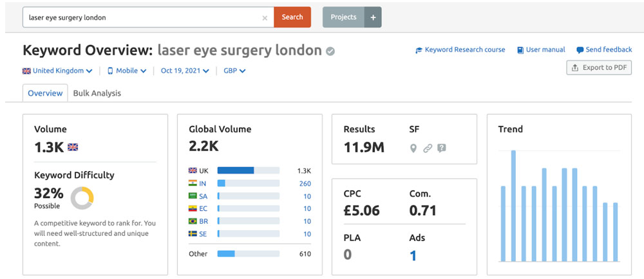This screenshot has height=279, width=644.
Task: Open the Mobile device dropdown
Action: [127, 71]
